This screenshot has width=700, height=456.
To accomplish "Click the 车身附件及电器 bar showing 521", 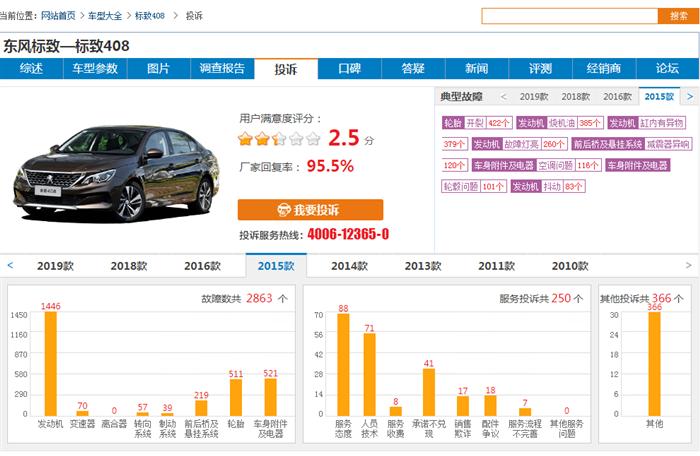I will 271,397.
